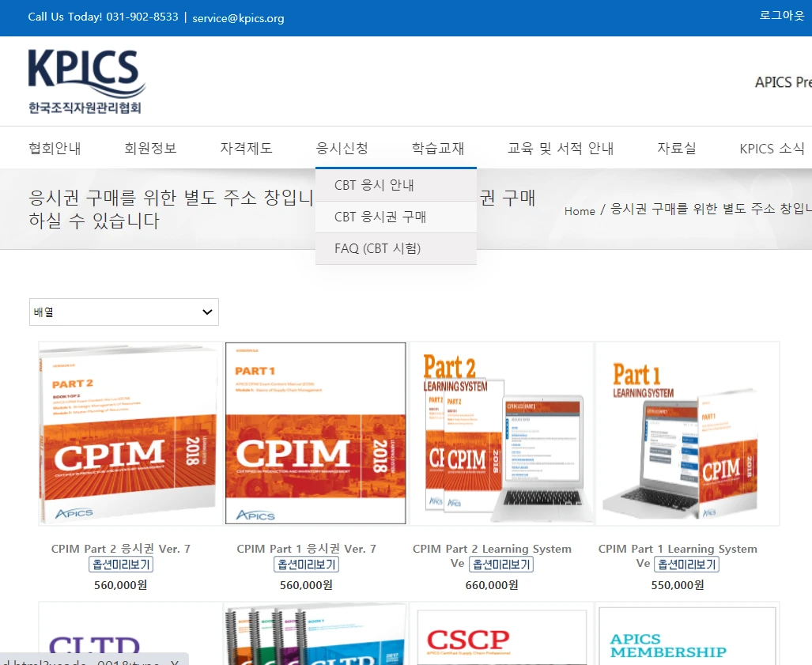This screenshot has width=812, height=665.
Task: Click 옵션미리보기 under CPIM Part 1 응시권
Action: point(307,564)
